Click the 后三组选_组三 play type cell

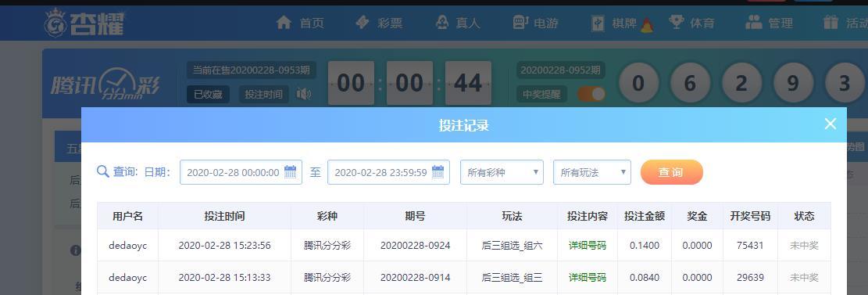tap(512, 277)
